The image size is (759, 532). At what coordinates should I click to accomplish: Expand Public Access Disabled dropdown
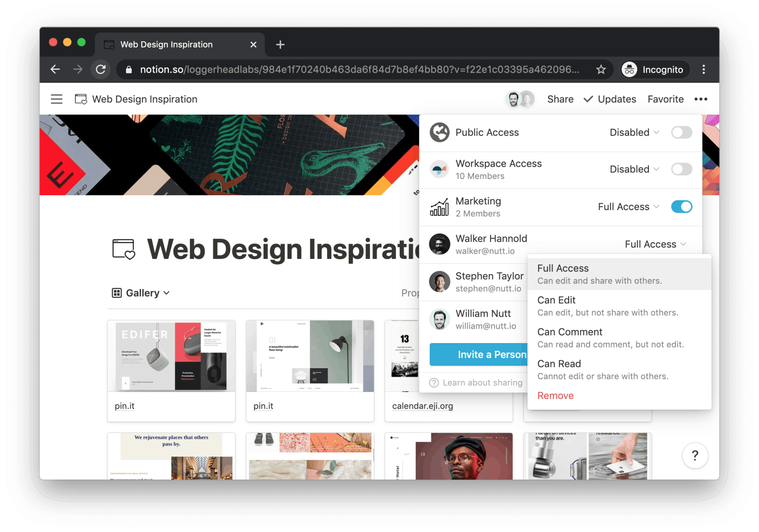tap(635, 132)
